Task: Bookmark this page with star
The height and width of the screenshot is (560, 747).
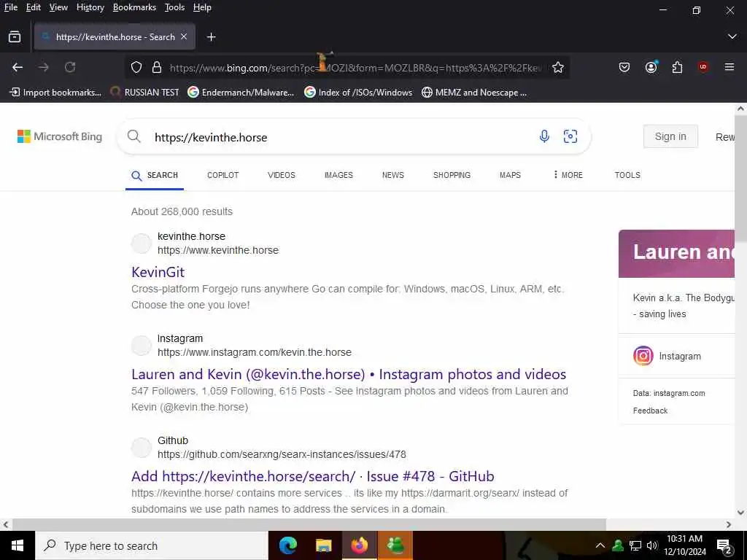Action: pos(558,68)
